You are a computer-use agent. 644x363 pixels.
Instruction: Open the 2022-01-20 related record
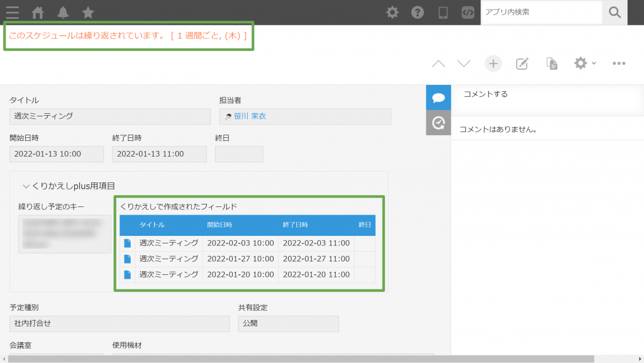[x=127, y=274]
